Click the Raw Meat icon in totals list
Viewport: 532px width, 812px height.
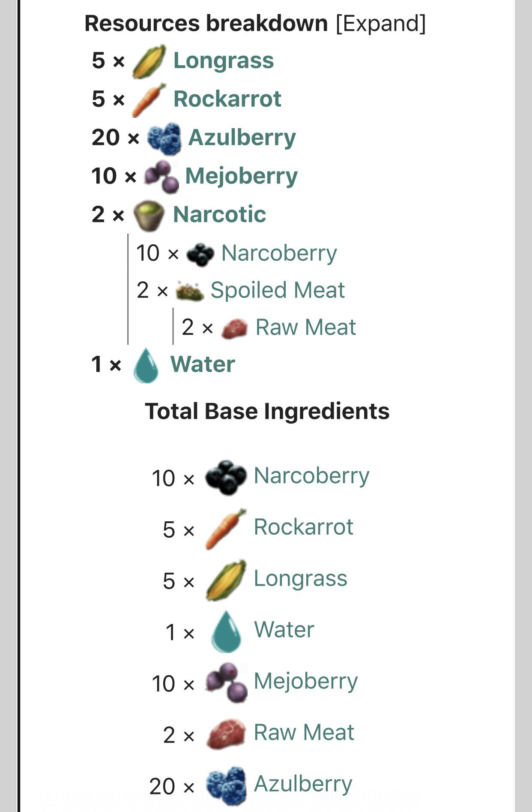tap(226, 734)
